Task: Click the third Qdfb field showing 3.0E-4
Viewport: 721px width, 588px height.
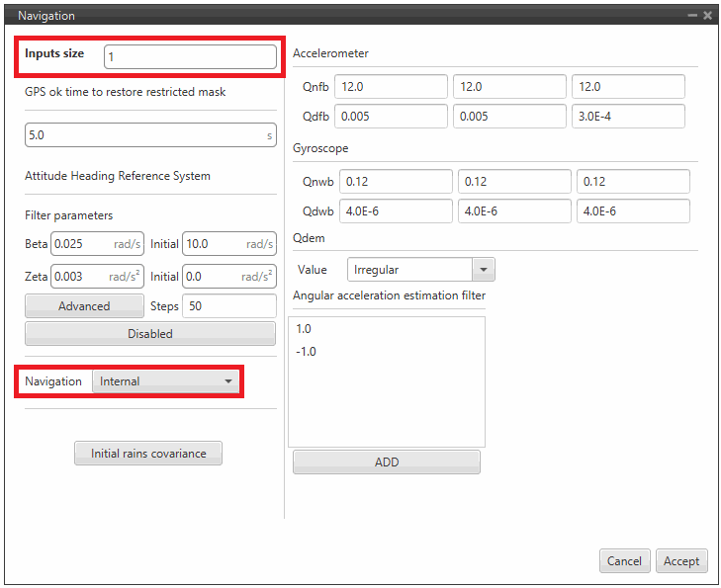Action: coord(628,117)
